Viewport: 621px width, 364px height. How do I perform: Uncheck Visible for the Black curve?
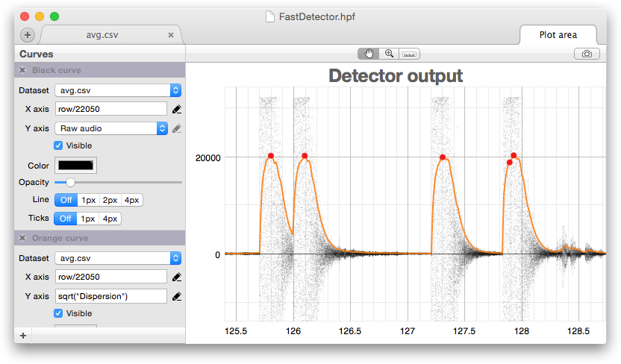coord(59,145)
